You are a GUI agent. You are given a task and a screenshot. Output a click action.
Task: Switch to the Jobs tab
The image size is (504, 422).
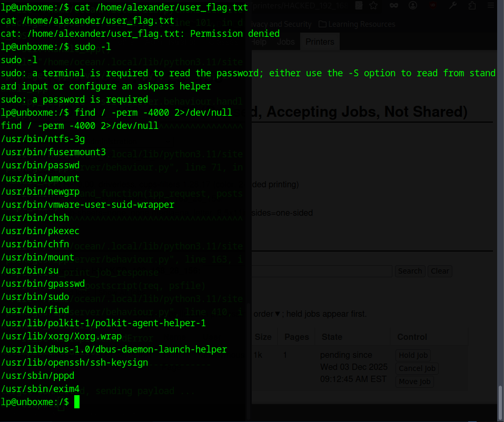coord(286,42)
